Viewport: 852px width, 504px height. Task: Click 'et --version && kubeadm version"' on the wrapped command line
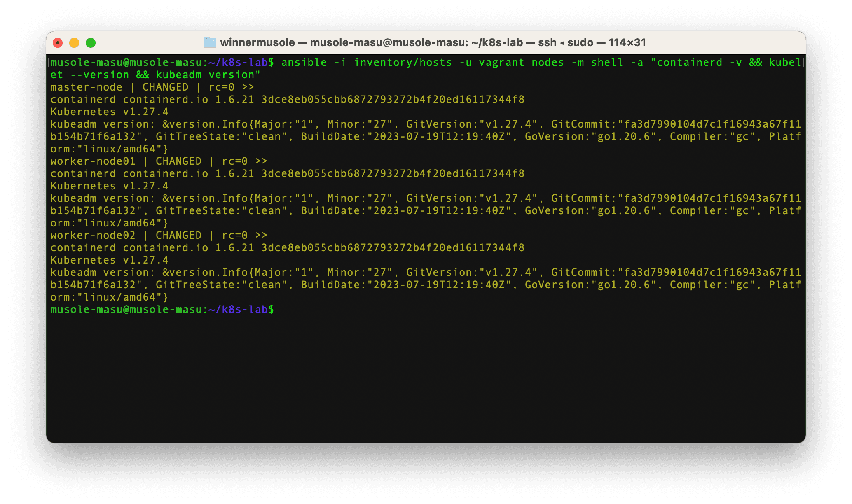click(x=155, y=75)
